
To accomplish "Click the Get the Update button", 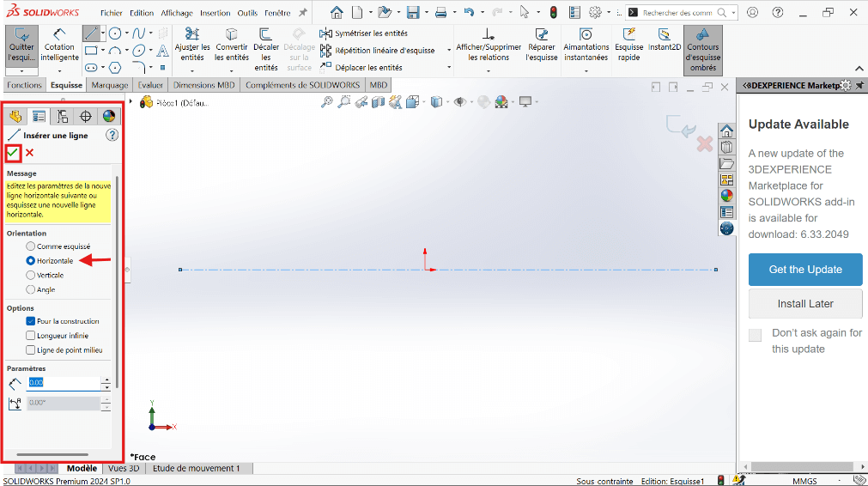I will 804,270.
